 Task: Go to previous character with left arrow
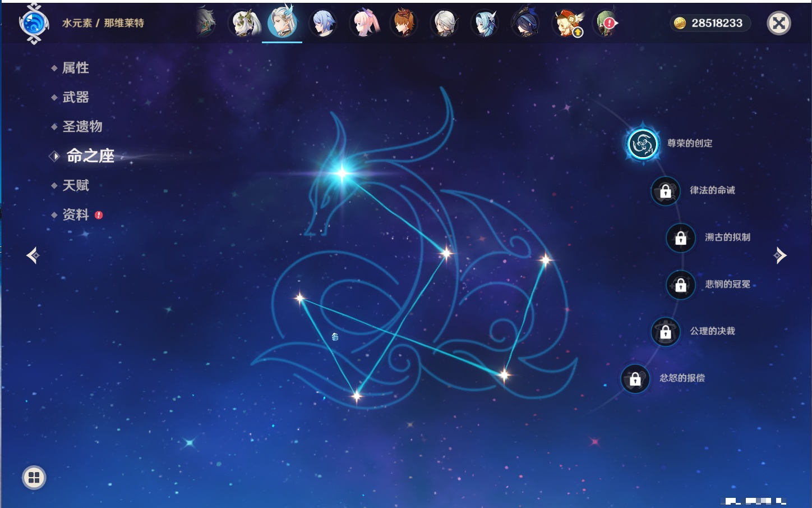[33, 255]
